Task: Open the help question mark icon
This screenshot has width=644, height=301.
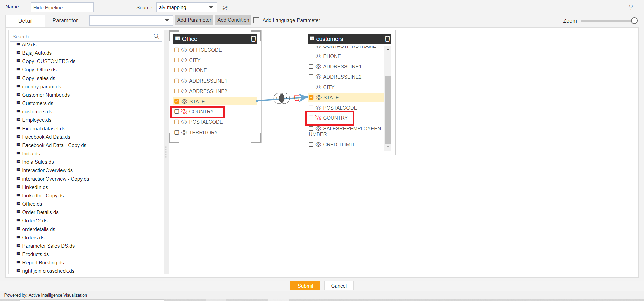Action: click(x=631, y=7)
